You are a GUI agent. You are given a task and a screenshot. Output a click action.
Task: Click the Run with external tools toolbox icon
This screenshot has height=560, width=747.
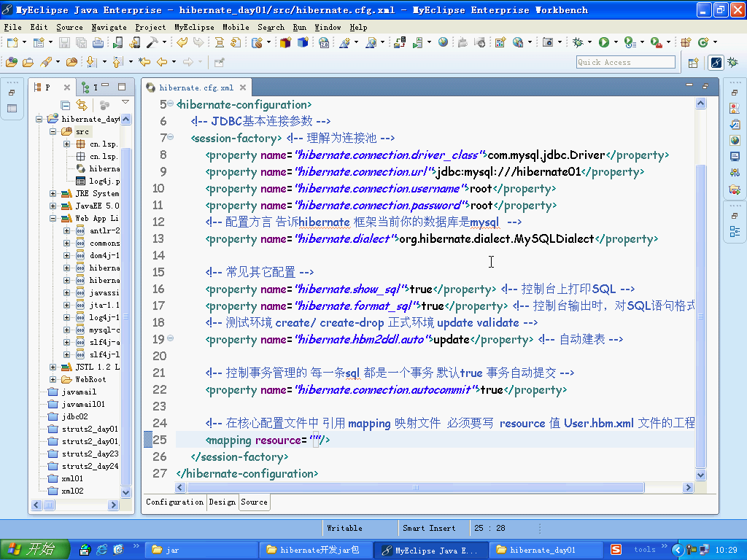point(656,43)
